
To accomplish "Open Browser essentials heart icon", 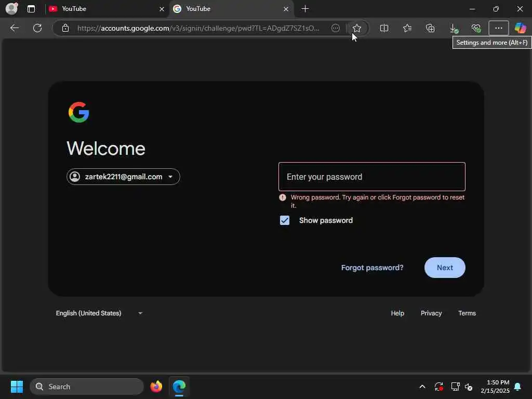I will (x=476, y=28).
